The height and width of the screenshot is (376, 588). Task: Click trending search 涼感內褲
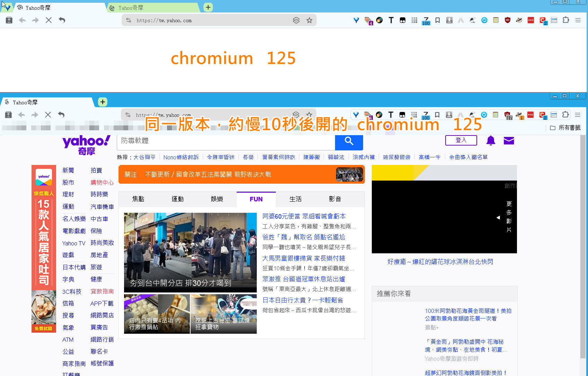point(364,157)
